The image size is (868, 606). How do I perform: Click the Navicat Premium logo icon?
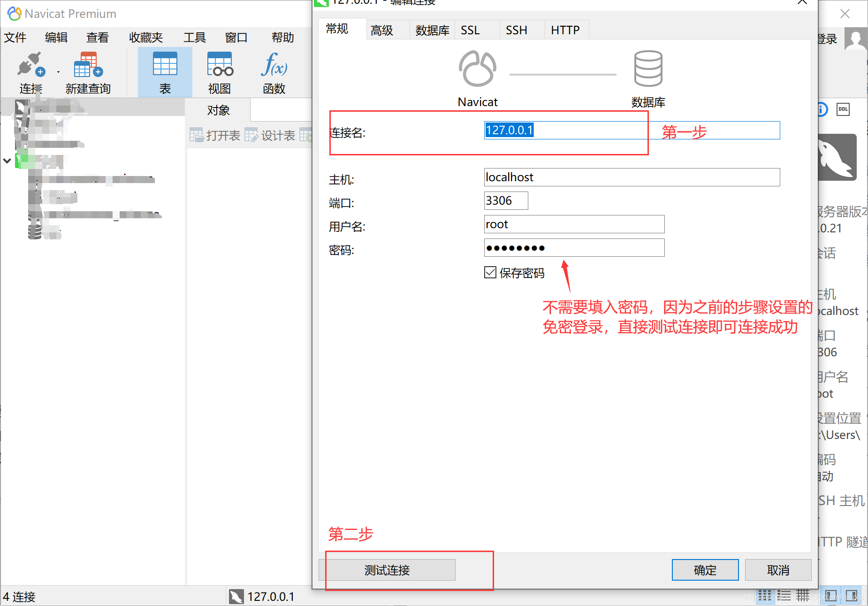(x=15, y=14)
